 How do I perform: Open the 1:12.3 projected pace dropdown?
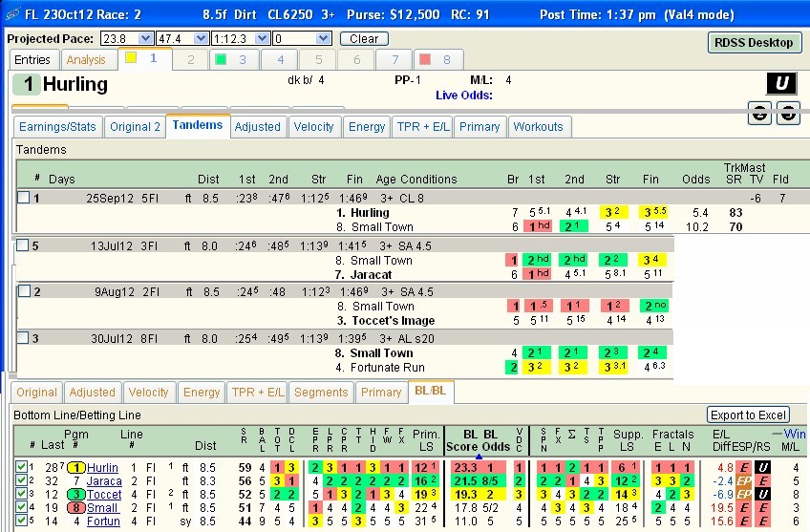click(263, 39)
